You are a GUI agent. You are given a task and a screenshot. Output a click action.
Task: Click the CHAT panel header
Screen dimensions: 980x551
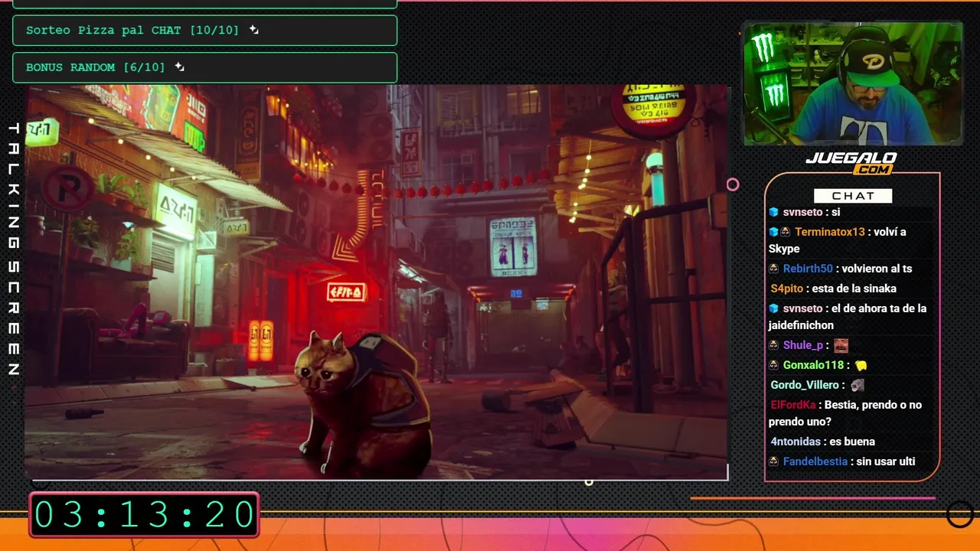click(853, 196)
